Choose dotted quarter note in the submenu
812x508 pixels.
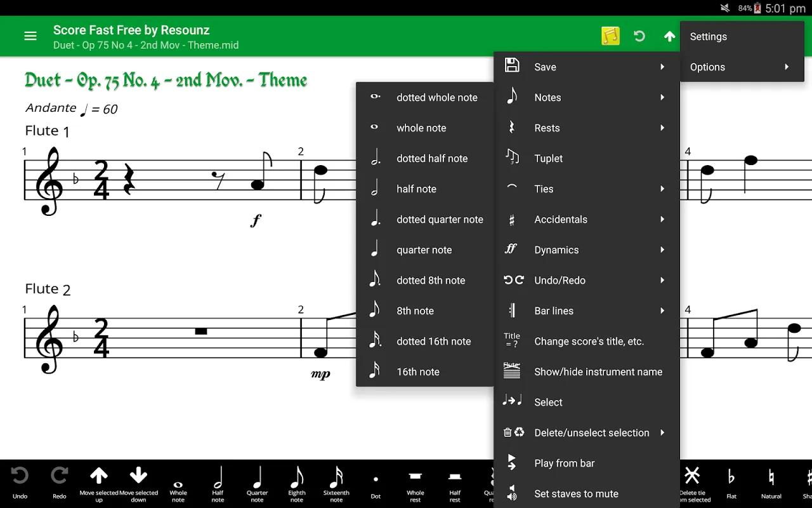click(425, 219)
